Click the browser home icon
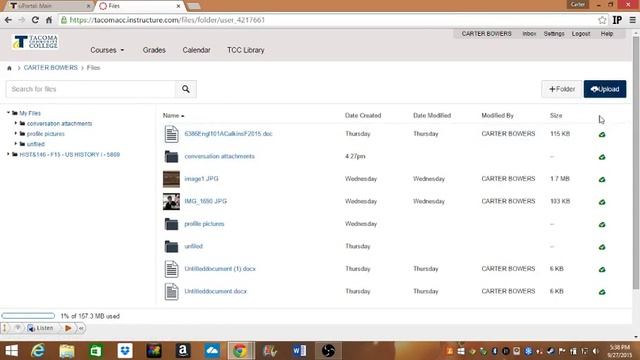640x360 pixels. [x=49, y=20]
